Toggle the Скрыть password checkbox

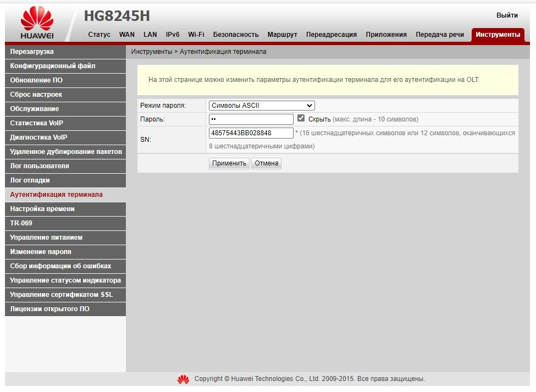pos(301,118)
